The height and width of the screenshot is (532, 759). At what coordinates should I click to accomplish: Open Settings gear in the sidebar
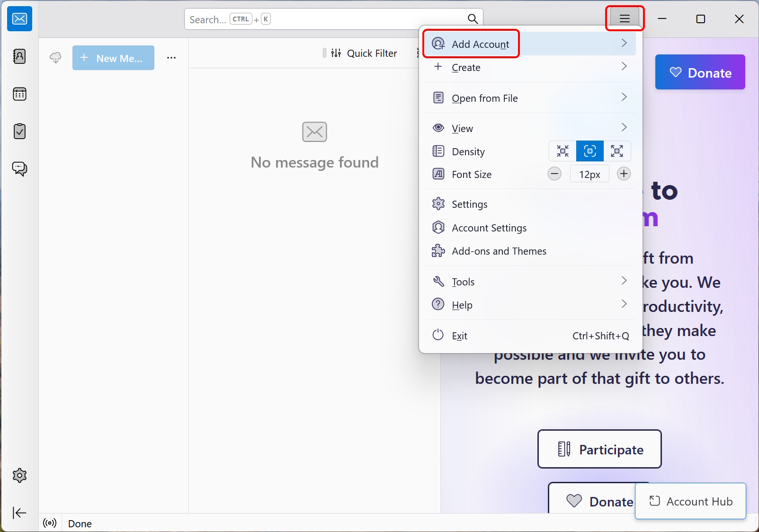[19, 475]
